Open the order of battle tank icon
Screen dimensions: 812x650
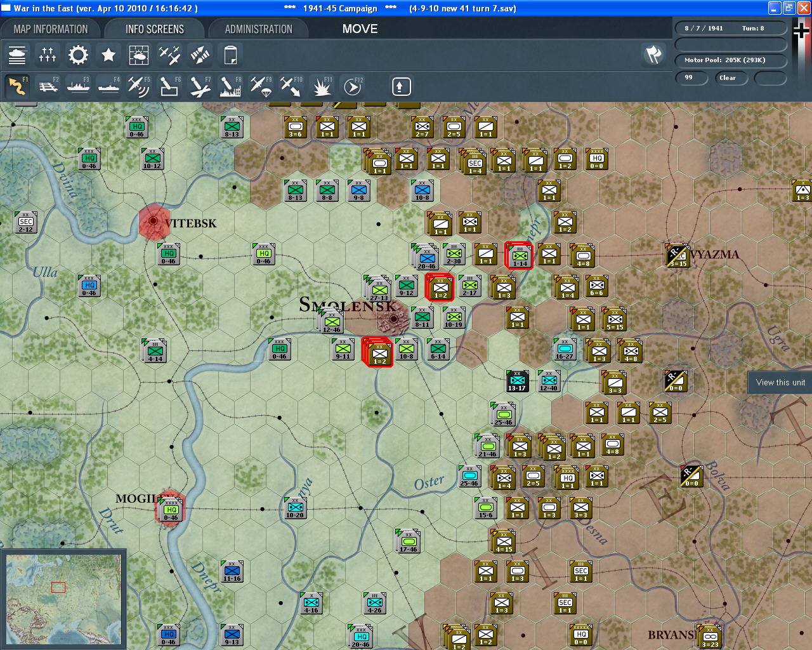pos(17,55)
